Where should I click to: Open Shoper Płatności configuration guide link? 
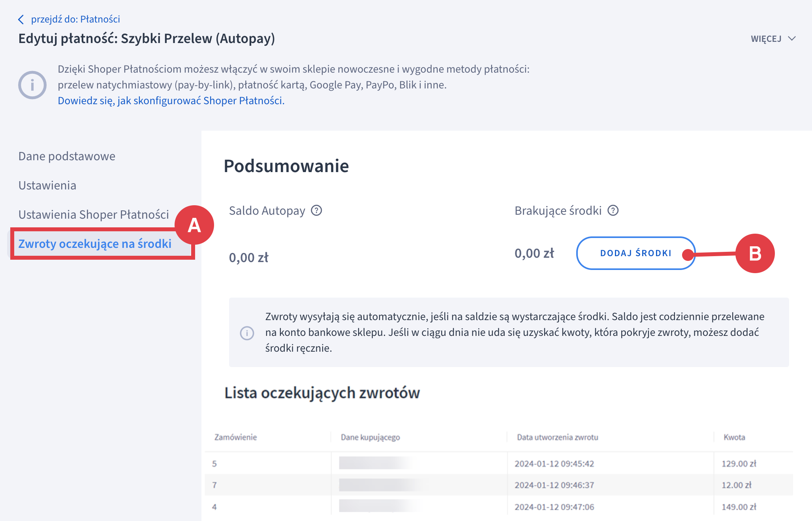171,101
